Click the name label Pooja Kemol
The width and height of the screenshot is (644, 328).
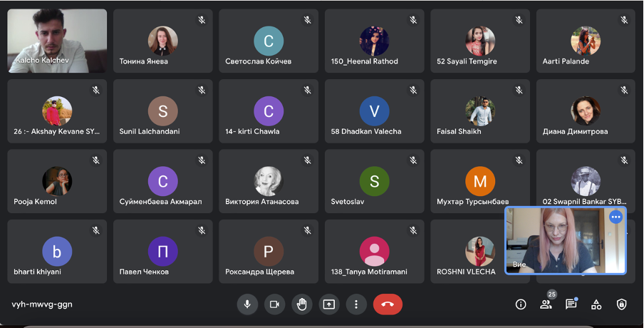35,202
